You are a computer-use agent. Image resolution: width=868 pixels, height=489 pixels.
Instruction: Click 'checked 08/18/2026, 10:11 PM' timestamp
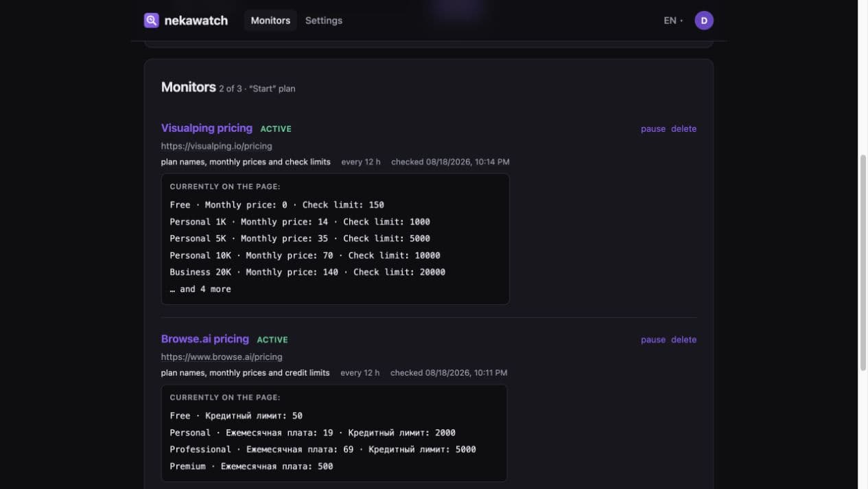[x=449, y=373]
